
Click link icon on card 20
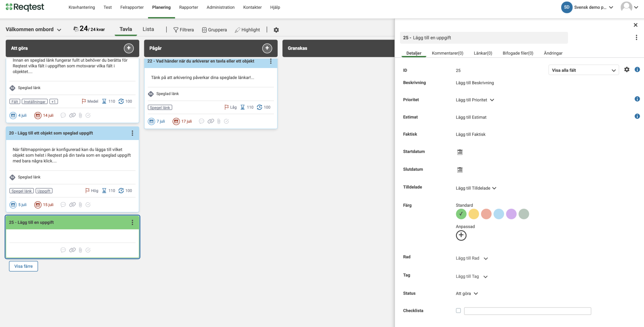72,205
